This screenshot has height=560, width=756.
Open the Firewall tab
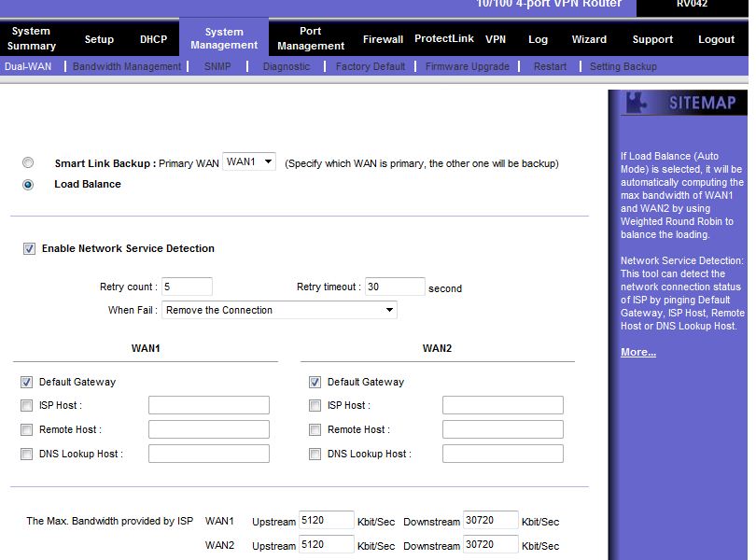(x=383, y=39)
